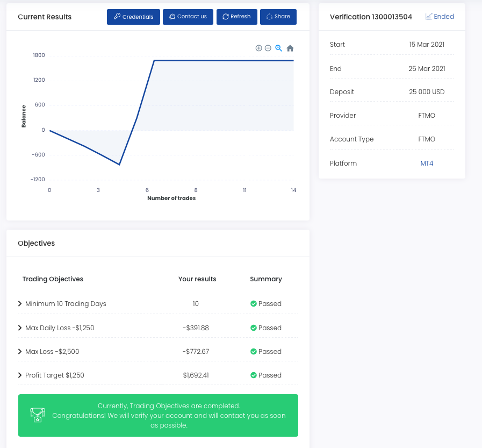This screenshot has height=448, width=482.
Task: Reset chart zoom with the home icon
Action: tap(290, 48)
